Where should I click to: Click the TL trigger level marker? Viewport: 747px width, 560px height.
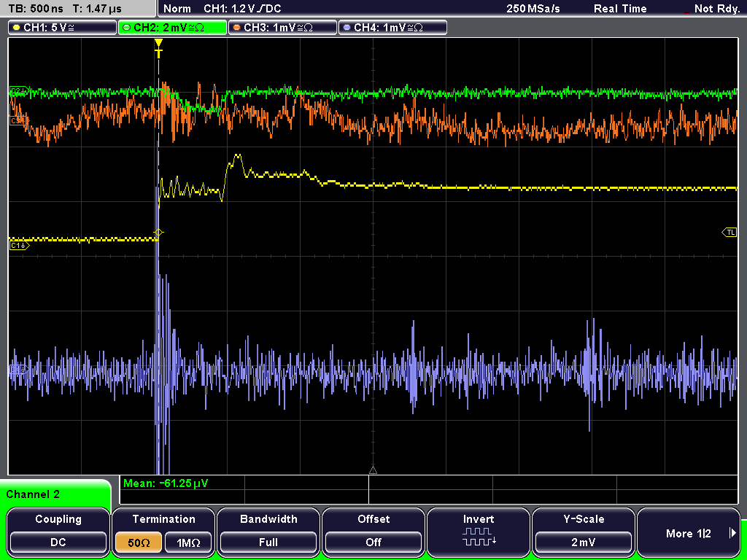[729, 233]
